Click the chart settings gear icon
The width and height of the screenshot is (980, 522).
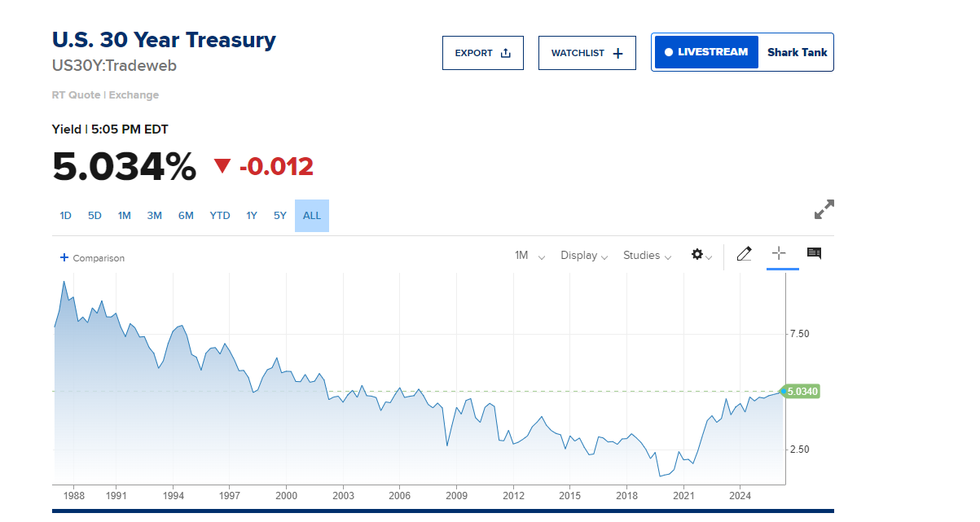coord(697,254)
